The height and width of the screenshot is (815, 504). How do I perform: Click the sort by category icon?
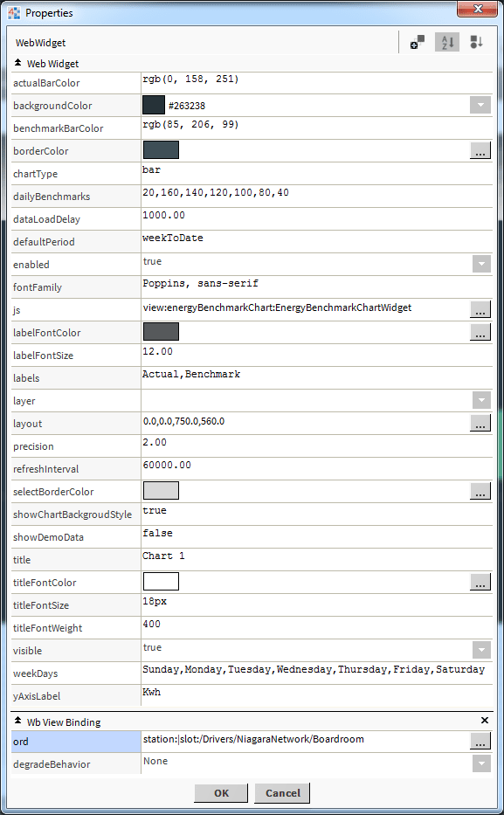click(476, 42)
